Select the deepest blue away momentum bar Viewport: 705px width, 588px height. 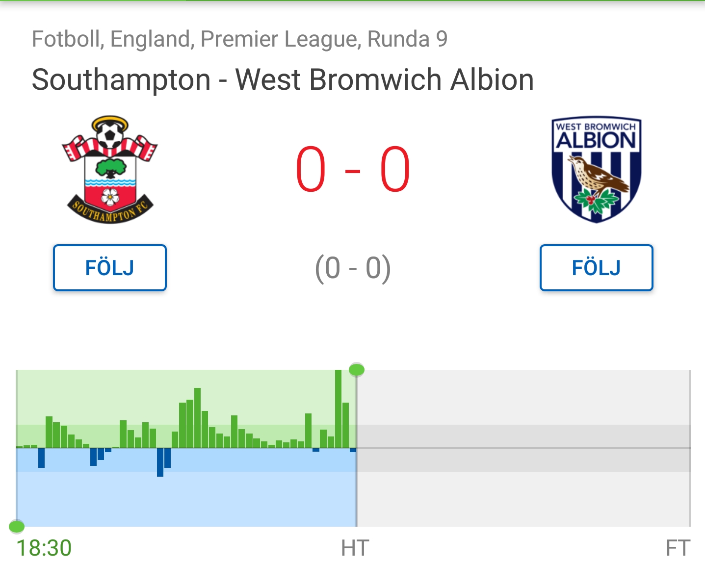pos(160,462)
